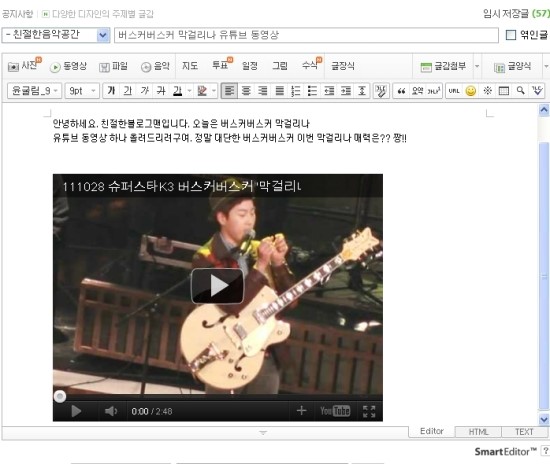
Task: Run the spell check icon
Action: pyautogui.click(x=537, y=91)
